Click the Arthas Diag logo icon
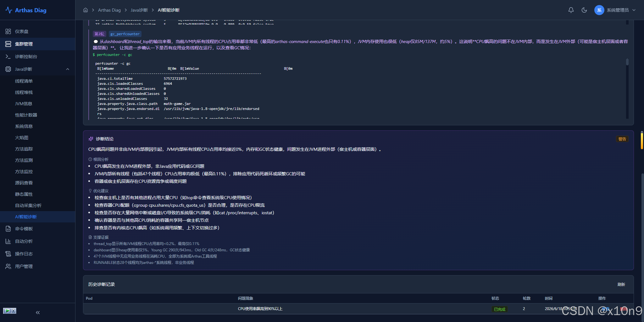 (x=9, y=10)
